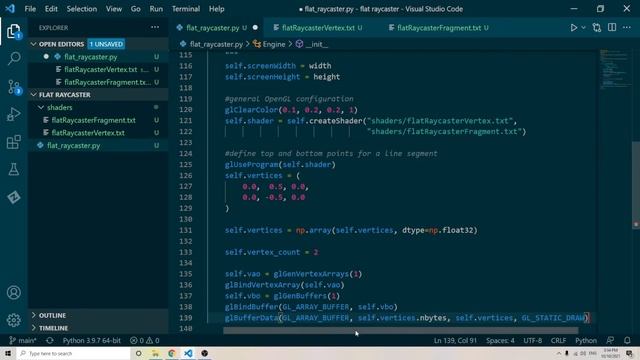Click the VS Code logo in title bar
640x360 pixels.
click(10, 9)
